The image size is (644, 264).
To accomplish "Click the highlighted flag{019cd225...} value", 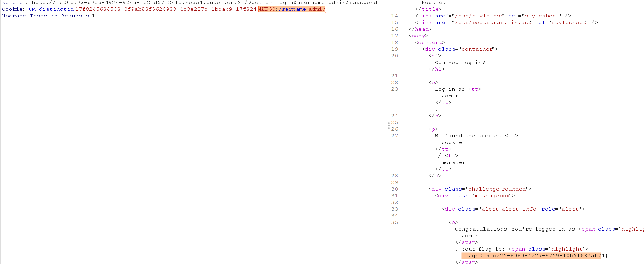I will (x=534, y=256).
